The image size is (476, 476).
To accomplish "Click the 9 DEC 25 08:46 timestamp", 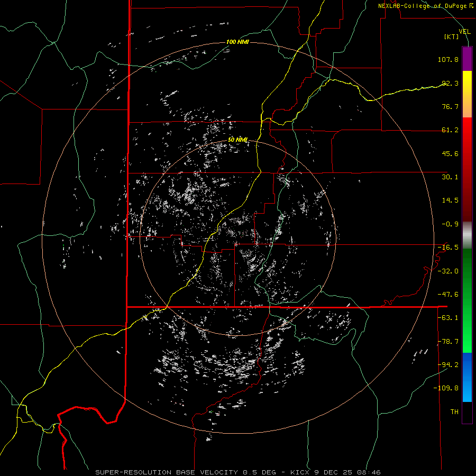I will (x=348, y=472).
